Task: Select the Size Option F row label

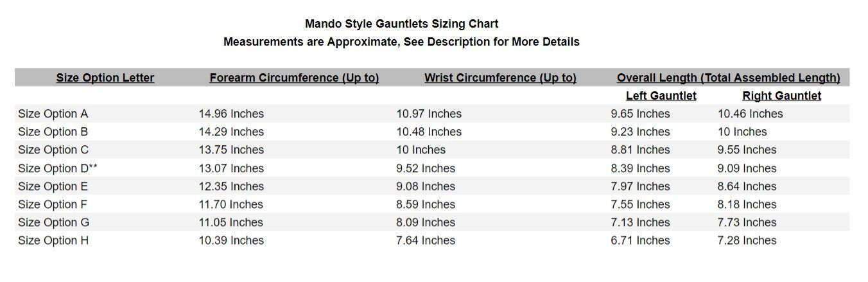Action: point(53,204)
